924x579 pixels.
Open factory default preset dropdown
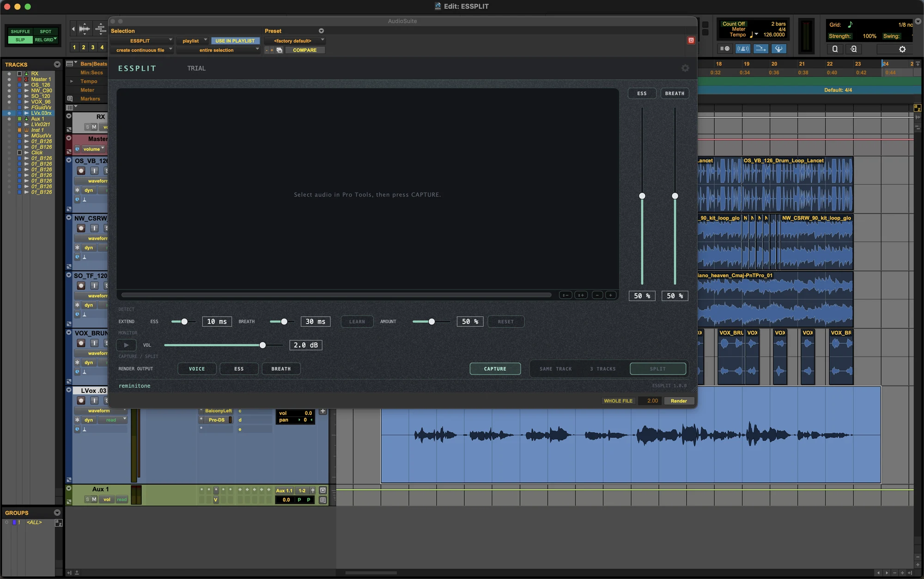[x=294, y=41]
